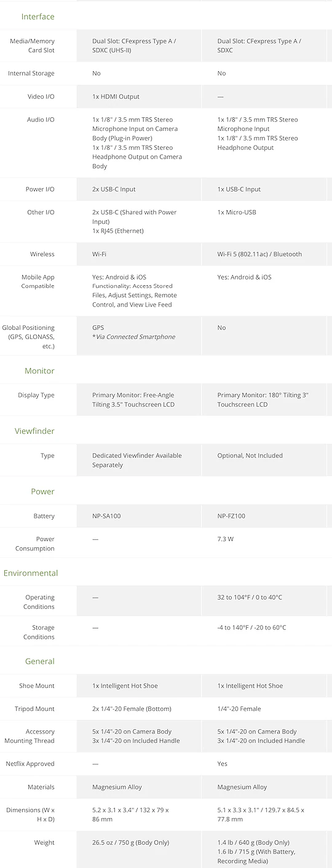The height and width of the screenshot is (868, 332).
Task: Click the Magnesium Alloy value in first column
Action: click(117, 787)
